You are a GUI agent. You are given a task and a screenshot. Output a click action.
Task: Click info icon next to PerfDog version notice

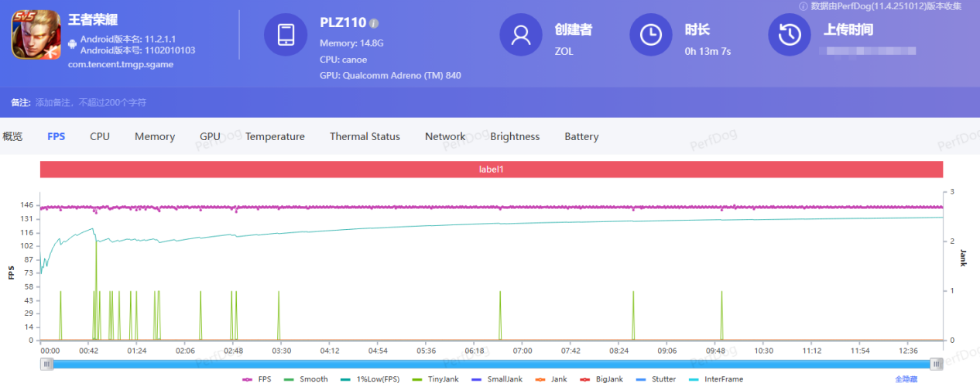[x=804, y=6]
